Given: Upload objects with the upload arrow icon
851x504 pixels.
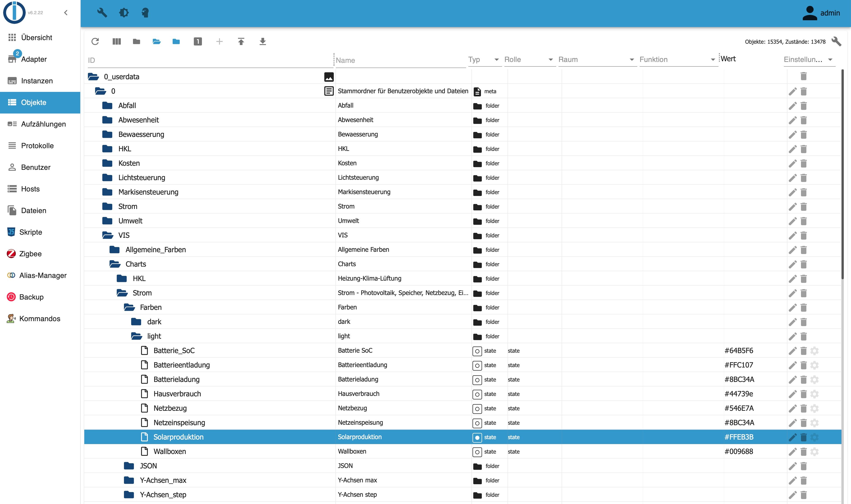Looking at the screenshot, I should (x=241, y=41).
